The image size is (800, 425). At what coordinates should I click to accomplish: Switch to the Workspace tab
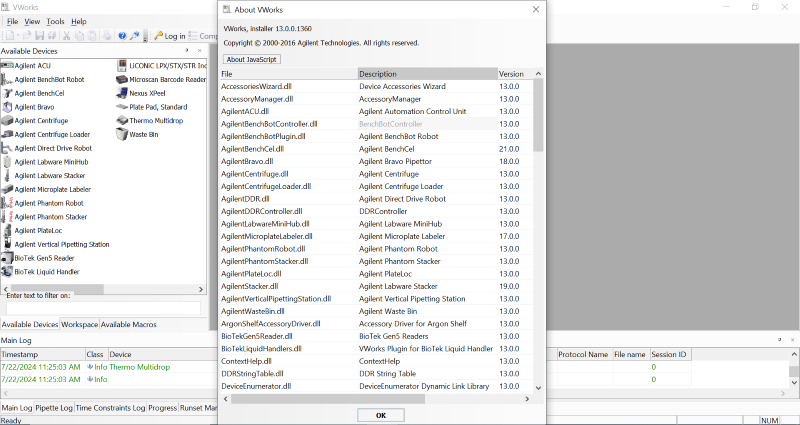pos(80,324)
